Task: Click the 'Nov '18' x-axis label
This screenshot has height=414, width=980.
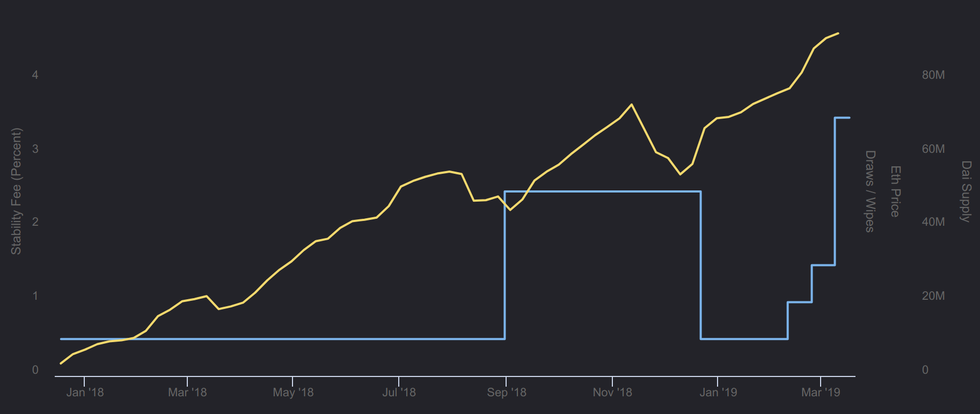Action: (x=612, y=393)
